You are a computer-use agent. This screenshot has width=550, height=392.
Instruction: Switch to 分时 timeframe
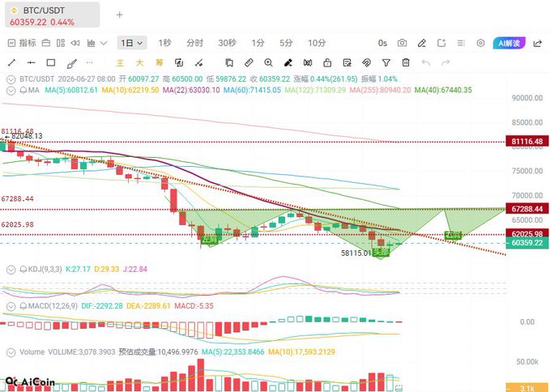[x=194, y=43]
